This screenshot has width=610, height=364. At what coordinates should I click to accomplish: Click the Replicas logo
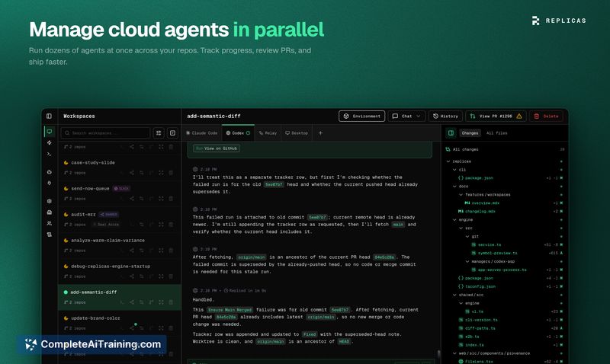click(559, 21)
